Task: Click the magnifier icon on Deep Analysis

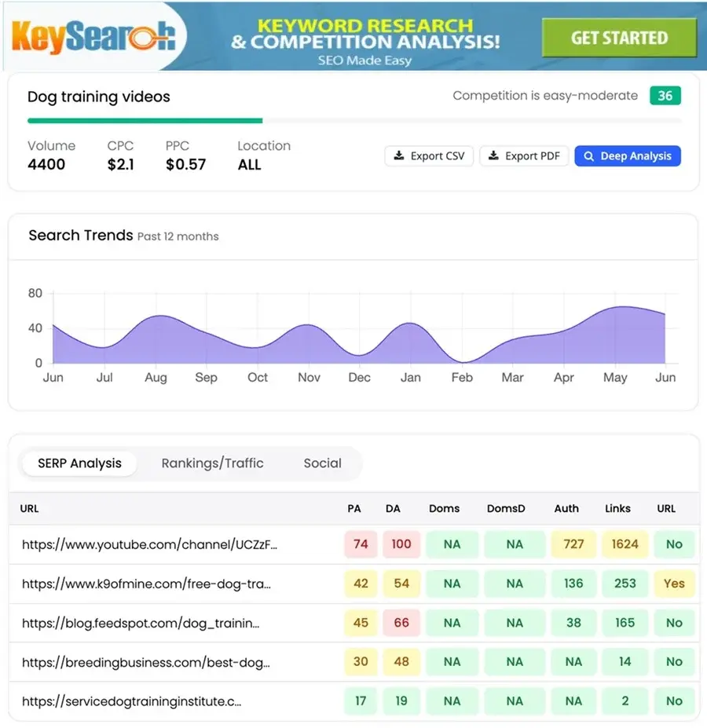Action: pyautogui.click(x=588, y=156)
